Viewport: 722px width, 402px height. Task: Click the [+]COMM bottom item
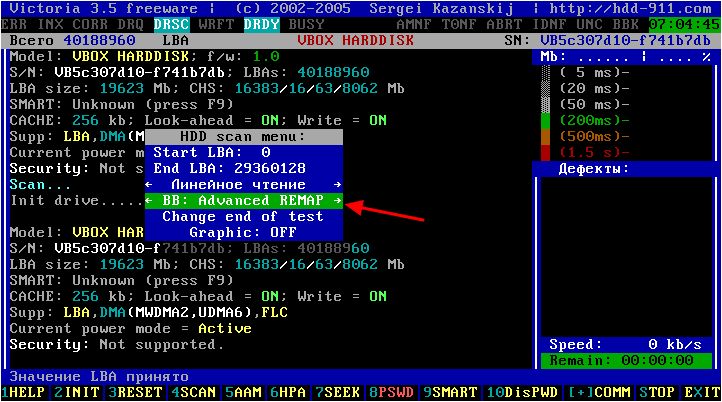598,392
